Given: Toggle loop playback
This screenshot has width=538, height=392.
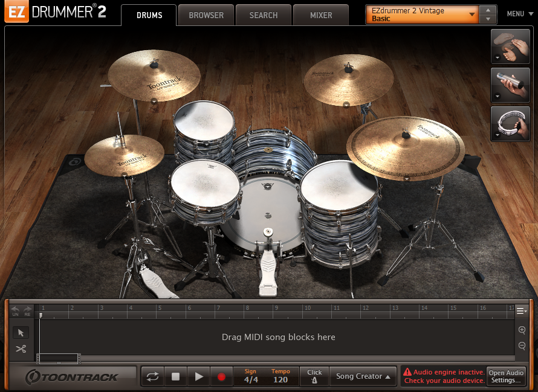Looking at the screenshot, I should pyautogui.click(x=152, y=376).
